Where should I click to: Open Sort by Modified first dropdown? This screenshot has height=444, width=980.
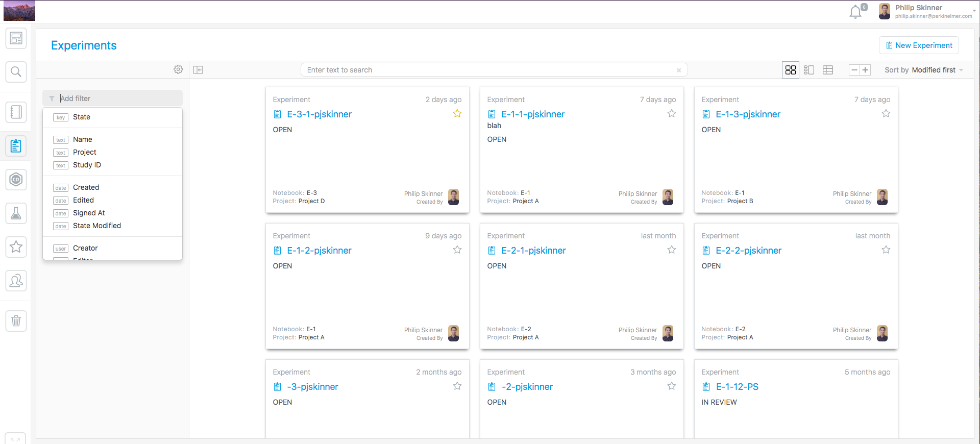pyautogui.click(x=924, y=70)
